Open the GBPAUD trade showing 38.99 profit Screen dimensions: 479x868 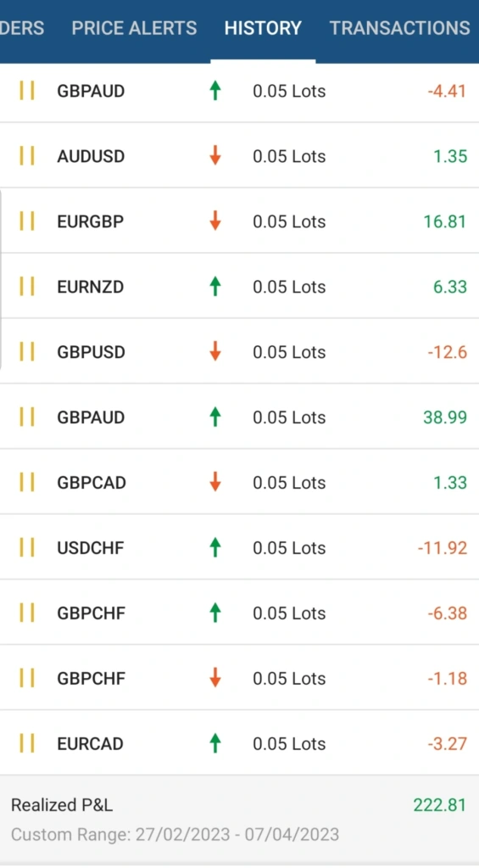pyautogui.click(x=239, y=417)
